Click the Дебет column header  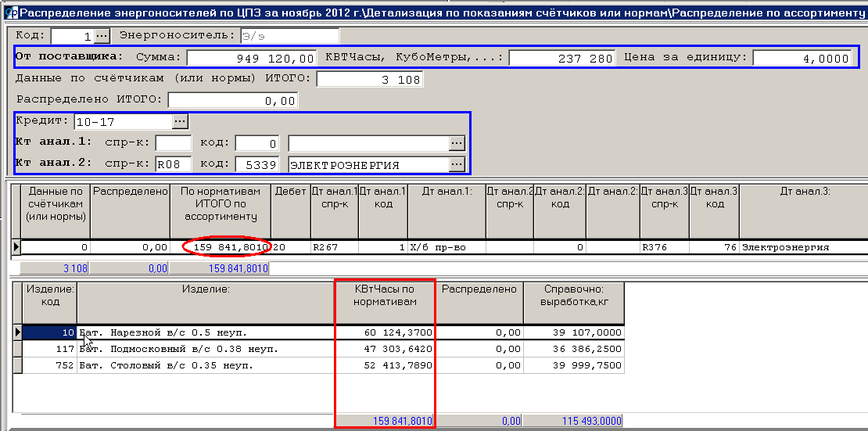coord(291,211)
